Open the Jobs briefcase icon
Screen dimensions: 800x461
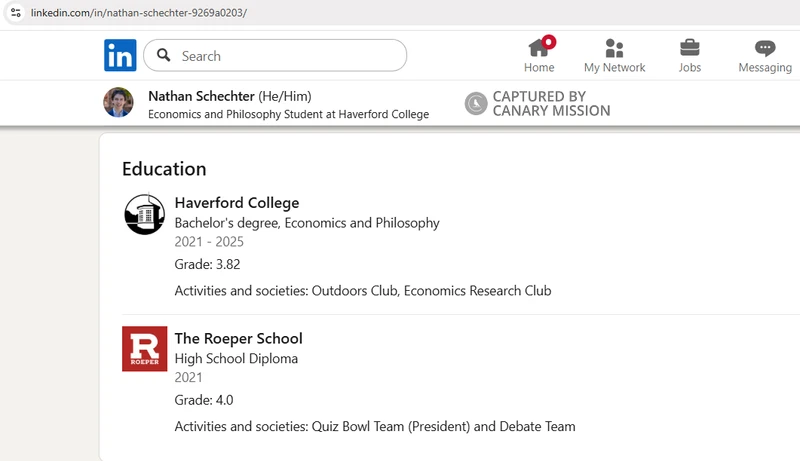(x=690, y=48)
